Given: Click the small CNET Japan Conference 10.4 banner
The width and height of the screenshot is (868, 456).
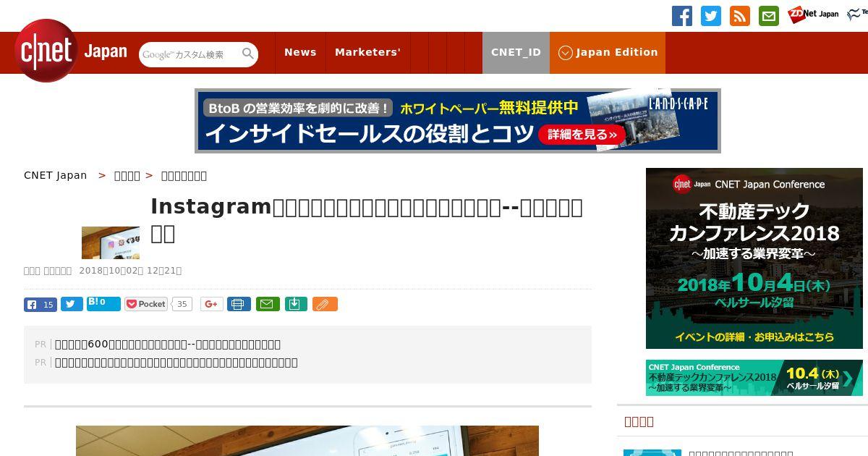Looking at the screenshot, I should 754,378.
